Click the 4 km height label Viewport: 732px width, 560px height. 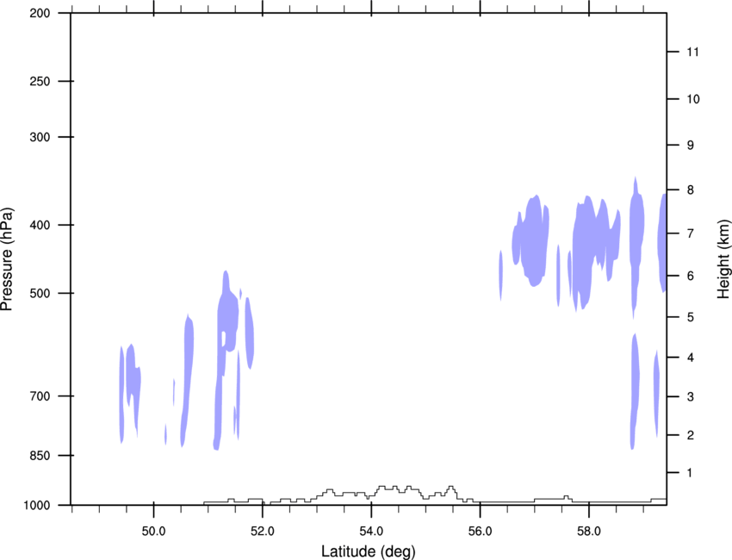691,358
